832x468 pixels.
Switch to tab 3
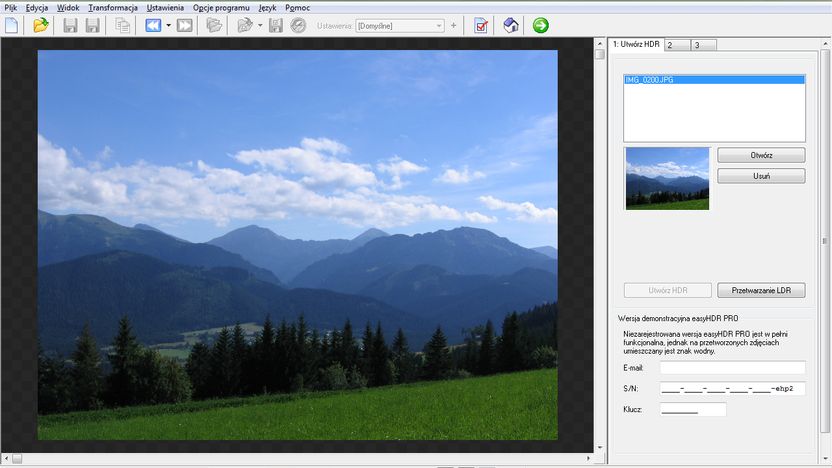pos(704,45)
